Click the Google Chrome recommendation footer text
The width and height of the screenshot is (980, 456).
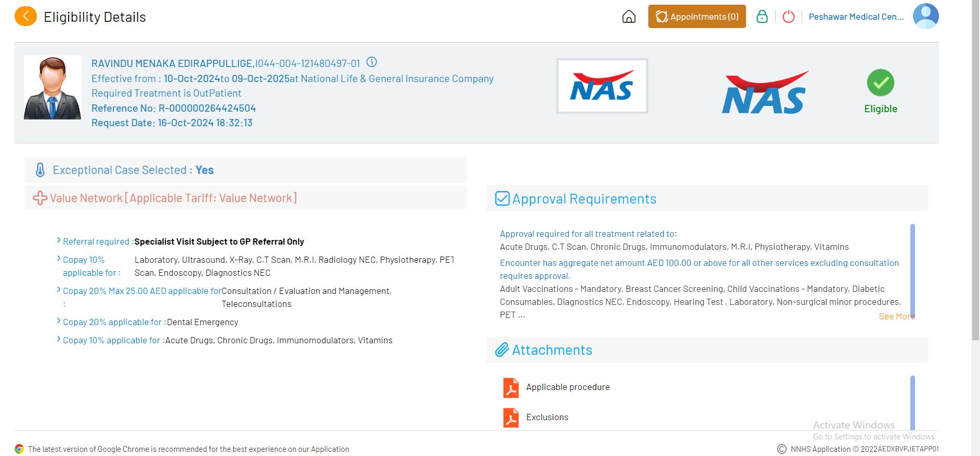click(189, 449)
